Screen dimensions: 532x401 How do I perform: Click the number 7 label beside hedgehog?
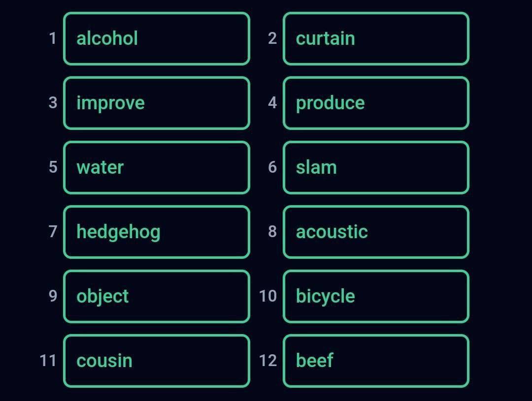tap(53, 232)
